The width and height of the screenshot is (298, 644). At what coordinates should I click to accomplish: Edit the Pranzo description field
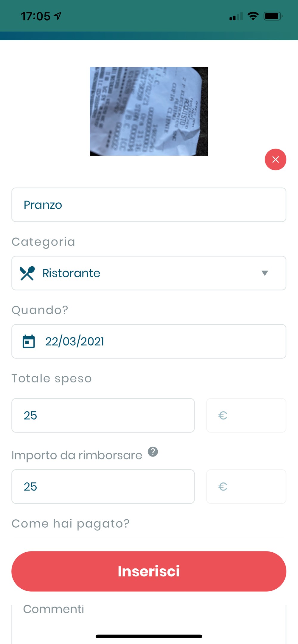[149, 205]
